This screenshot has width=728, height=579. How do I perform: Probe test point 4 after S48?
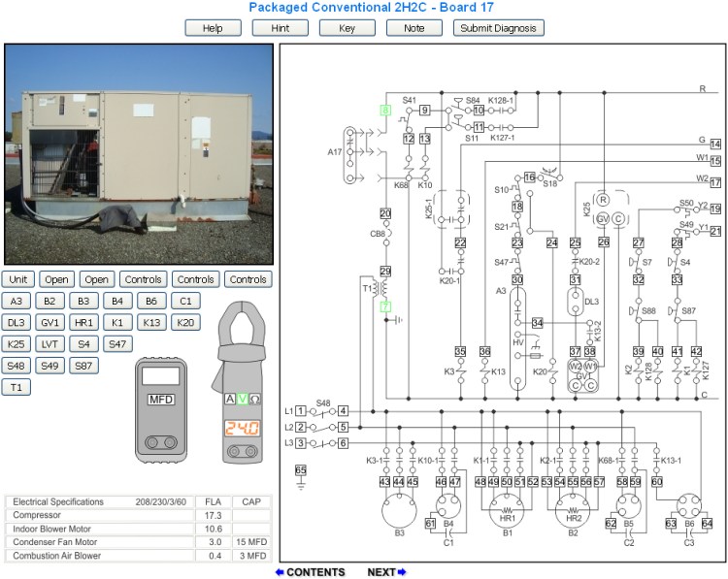coord(343,411)
